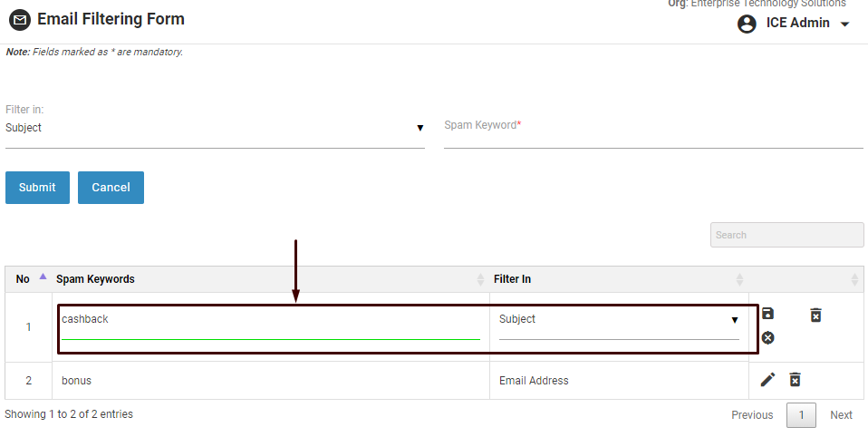The image size is (868, 437).
Task: Expand the ICE Admin account menu arrow
Action: tap(845, 24)
